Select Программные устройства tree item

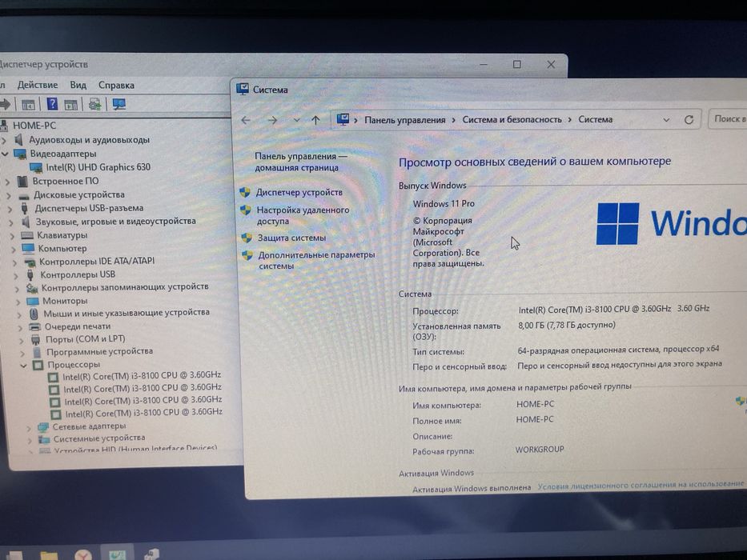99,352
